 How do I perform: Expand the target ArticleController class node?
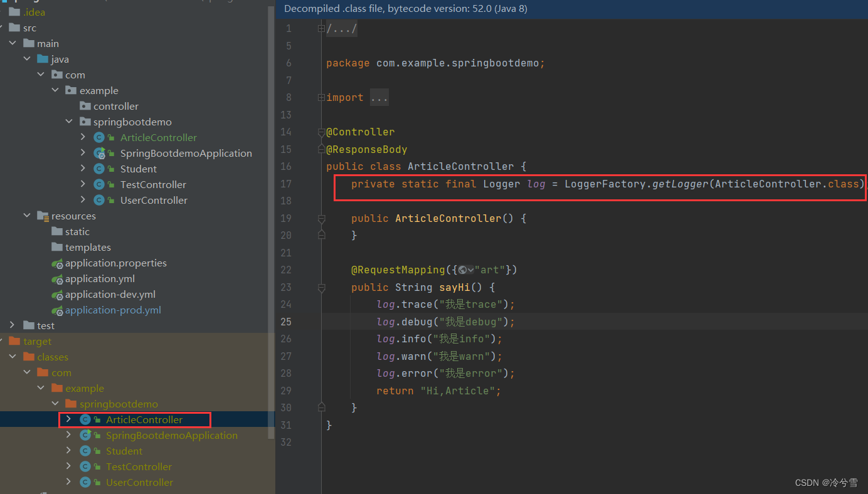pyautogui.click(x=69, y=419)
